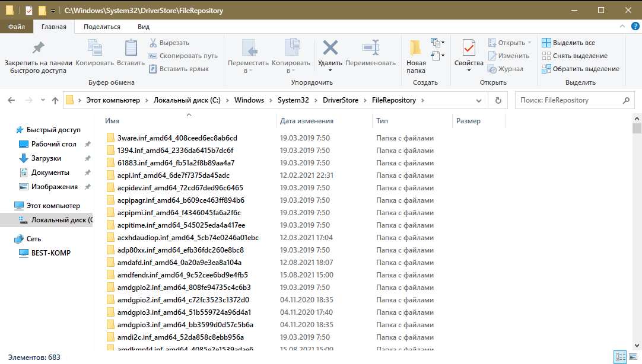
Task: Switch to large thumbnails view in status bar
Action: [x=633, y=357]
